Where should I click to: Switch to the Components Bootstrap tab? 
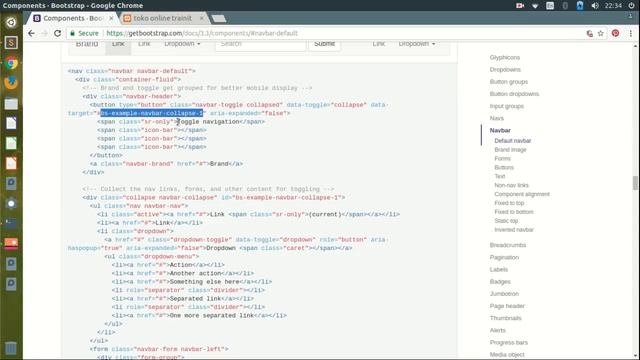tap(73, 18)
